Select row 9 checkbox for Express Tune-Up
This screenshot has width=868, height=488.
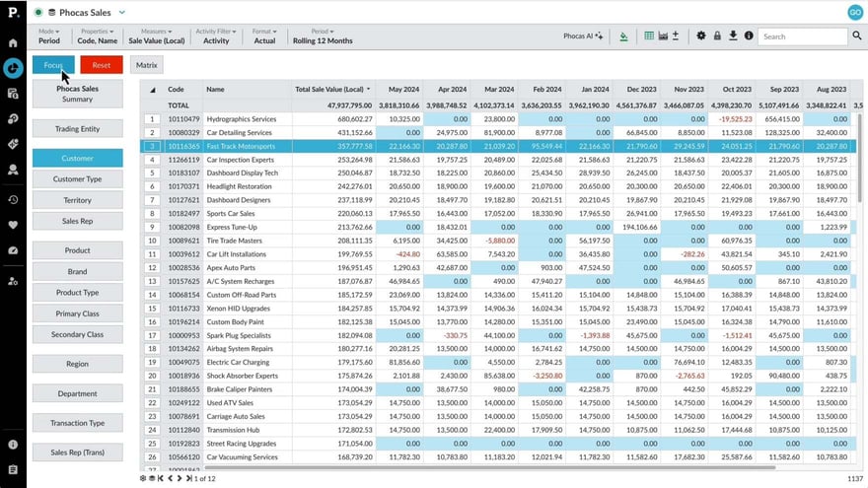tap(152, 228)
